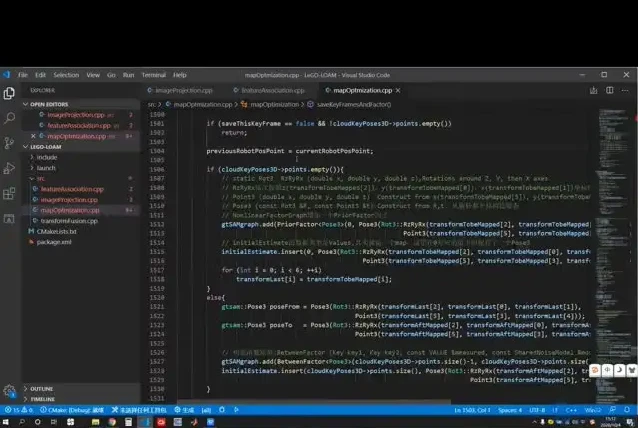Open the Extensions view

[x=9, y=192]
